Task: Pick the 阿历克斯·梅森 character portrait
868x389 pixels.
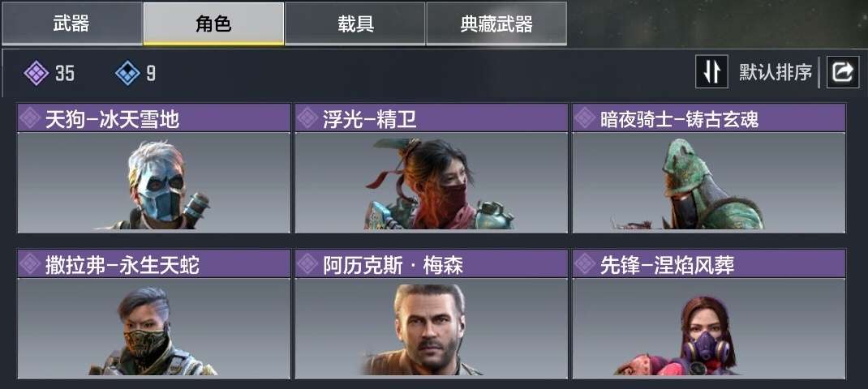Action: click(x=432, y=328)
